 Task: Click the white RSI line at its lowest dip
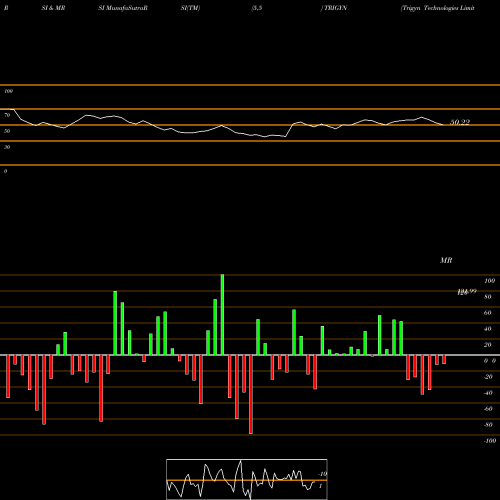coord(265,136)
